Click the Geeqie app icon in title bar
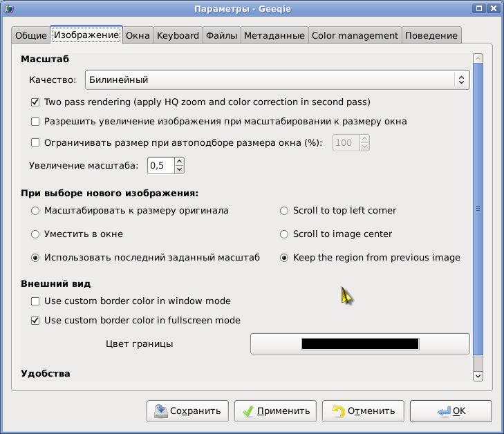 [x=9, y=8]
